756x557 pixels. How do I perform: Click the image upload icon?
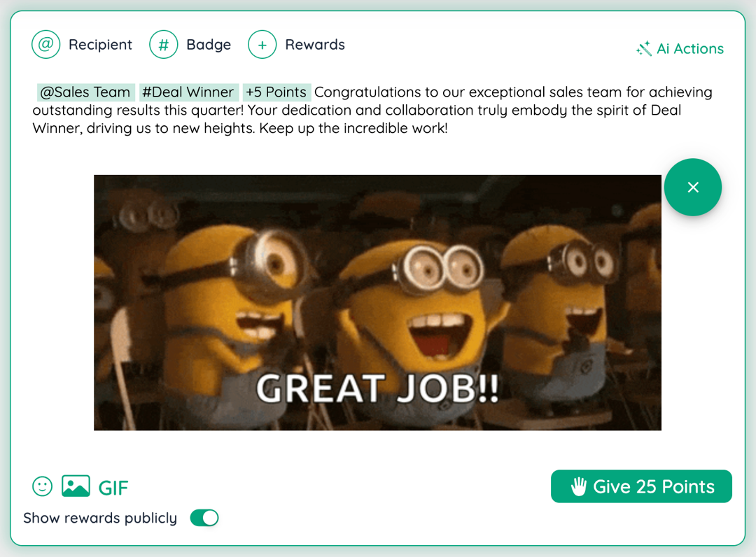76,486
